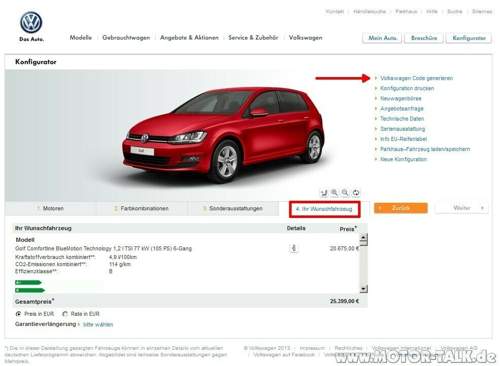Click the summary list scroll-down arrow

[x=364, y=289]
